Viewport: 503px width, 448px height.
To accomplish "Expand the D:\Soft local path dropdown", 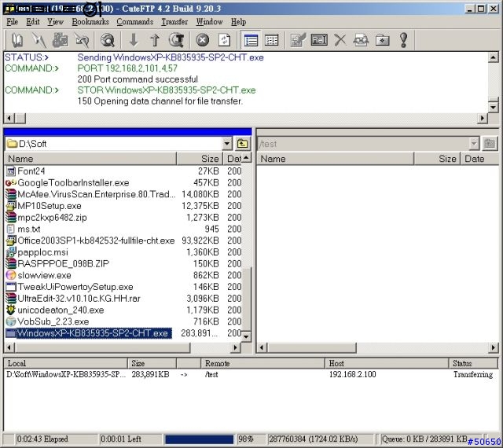I will (x=227, y=144).
